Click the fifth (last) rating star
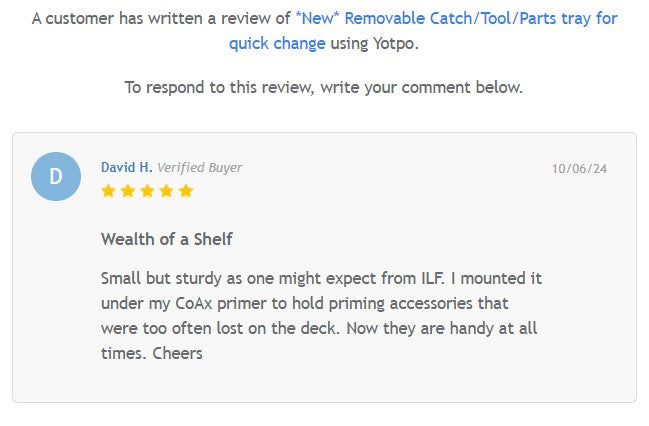The image size is (649, 426). [x=186, y=191]
